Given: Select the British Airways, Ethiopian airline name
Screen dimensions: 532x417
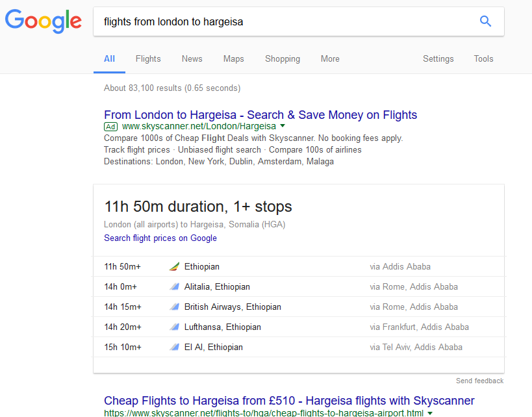Looking at the screenshot, I should (233, 307).
